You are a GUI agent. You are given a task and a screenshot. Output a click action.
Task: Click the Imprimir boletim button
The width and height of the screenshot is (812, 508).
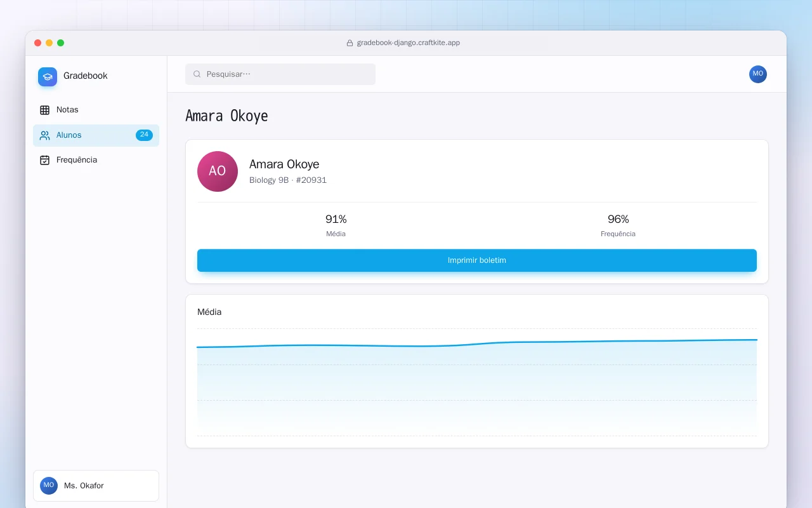click(477, 260)
